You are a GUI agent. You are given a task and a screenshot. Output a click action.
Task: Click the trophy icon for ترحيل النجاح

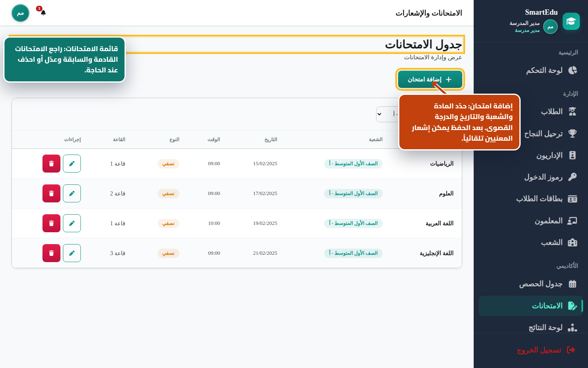[572, 133]
